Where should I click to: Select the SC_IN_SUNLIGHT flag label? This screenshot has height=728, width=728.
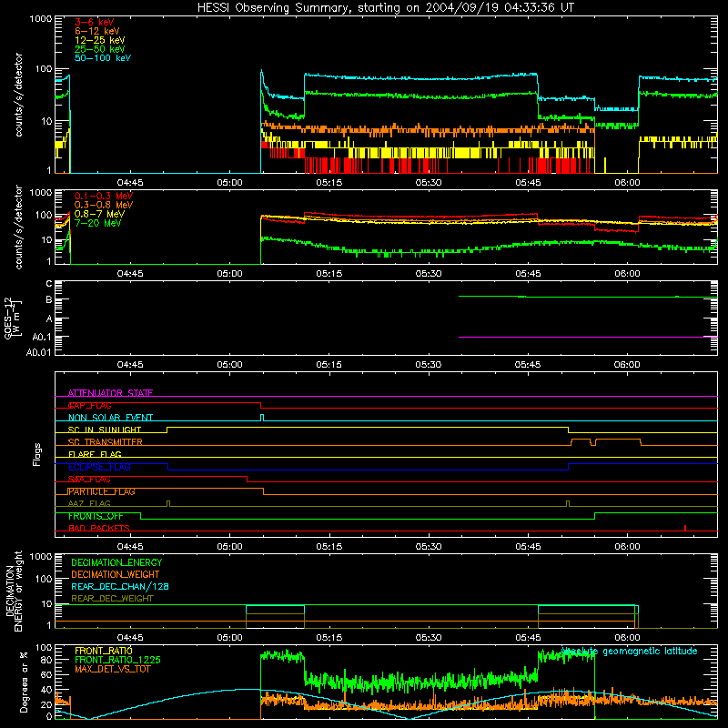pos(105,430)
